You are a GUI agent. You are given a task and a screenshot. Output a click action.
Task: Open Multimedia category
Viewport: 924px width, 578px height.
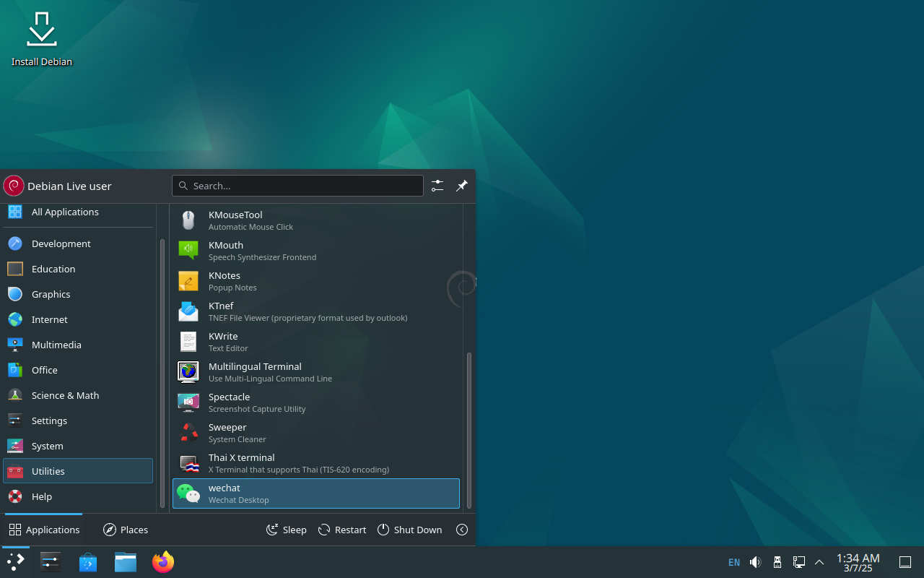pos(78,345)
